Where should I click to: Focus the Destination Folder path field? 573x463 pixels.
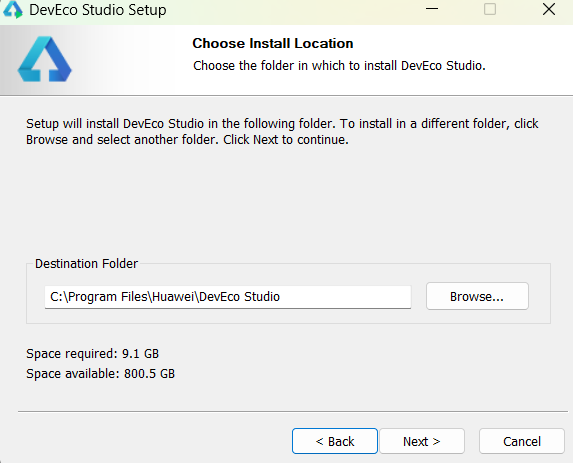point(228,297)
